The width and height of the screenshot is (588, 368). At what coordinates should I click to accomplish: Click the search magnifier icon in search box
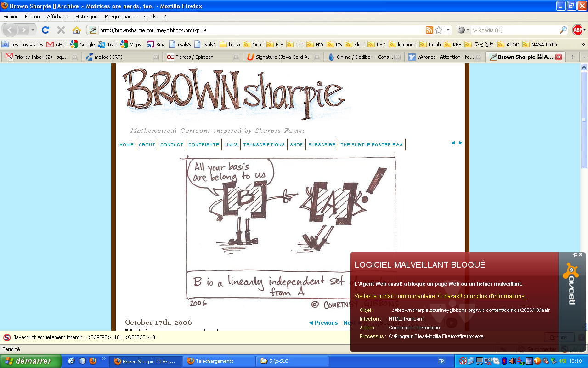tap(563, 30)
